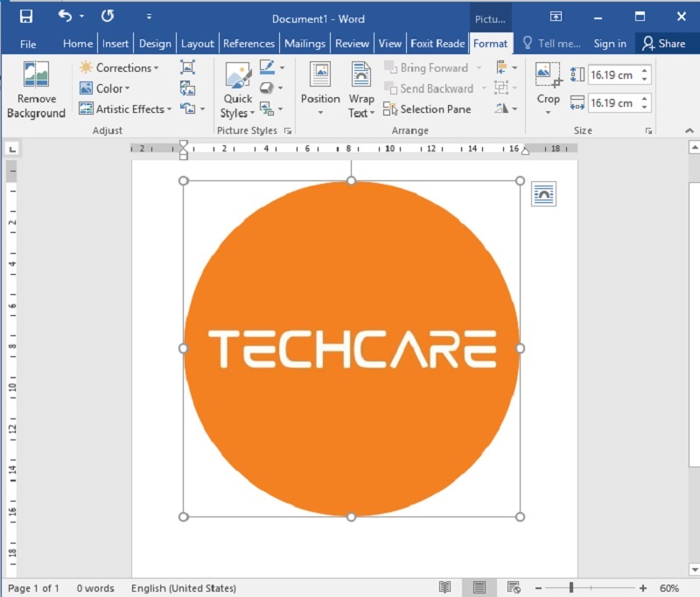Switch to Print Layout view
This screenshot has height=597, width=700.
tap(479, 587)
